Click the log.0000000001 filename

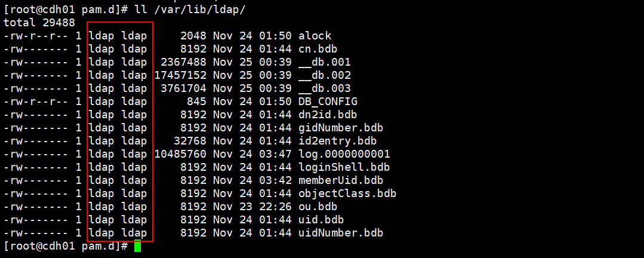[x=344, y=154]
